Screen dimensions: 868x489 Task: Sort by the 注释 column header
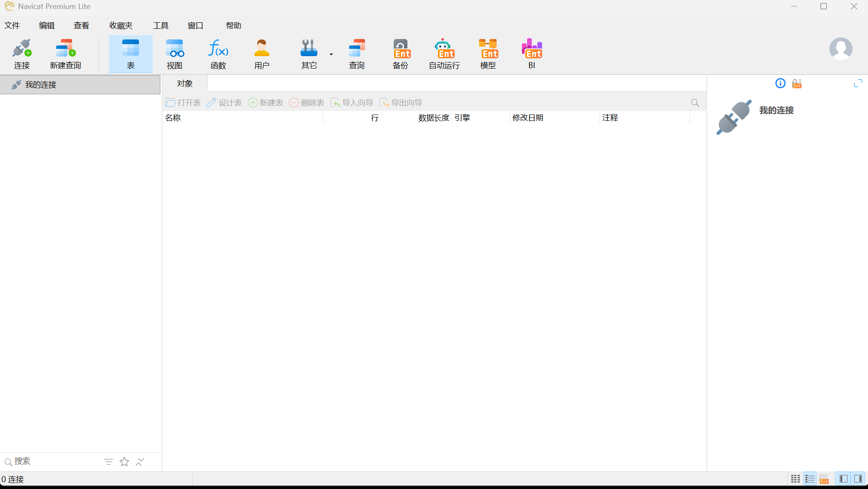[x=645, y=118]
